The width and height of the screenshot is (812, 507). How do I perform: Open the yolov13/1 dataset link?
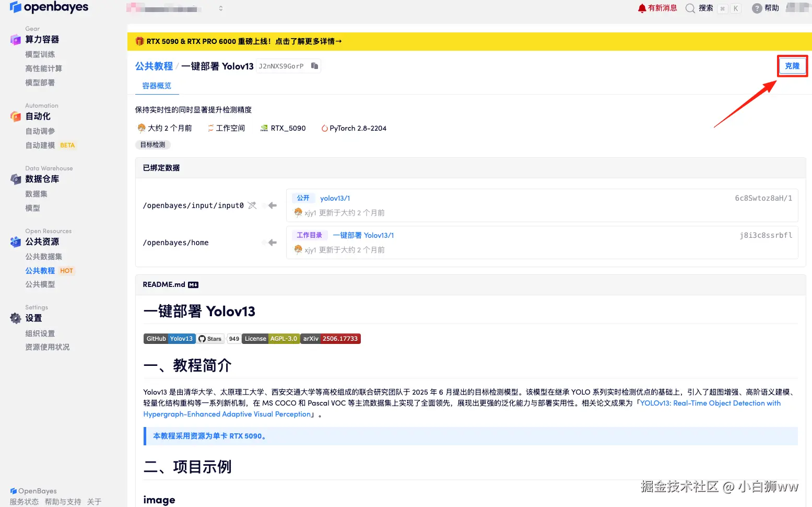[335, 198]
